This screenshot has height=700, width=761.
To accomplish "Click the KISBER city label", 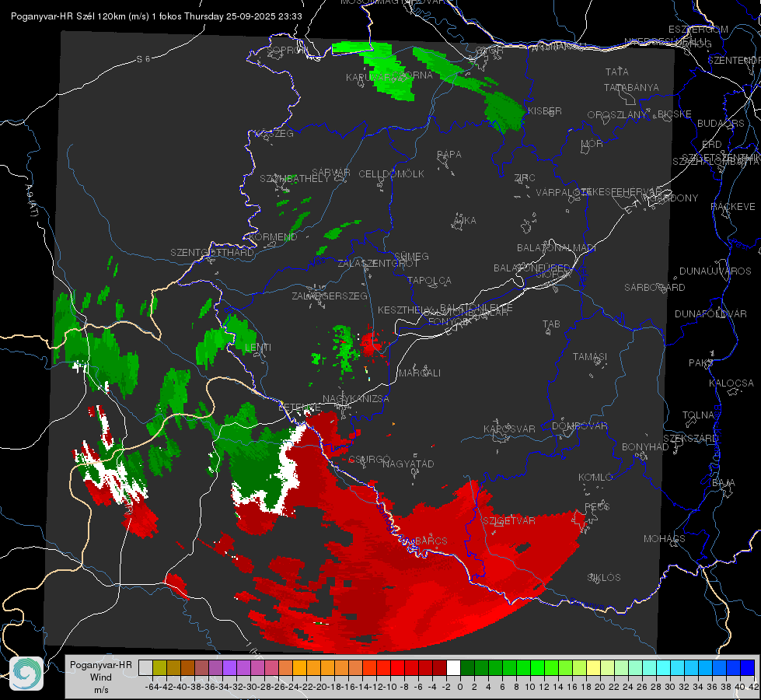I will pyautogui.click(x=545, y=110).
